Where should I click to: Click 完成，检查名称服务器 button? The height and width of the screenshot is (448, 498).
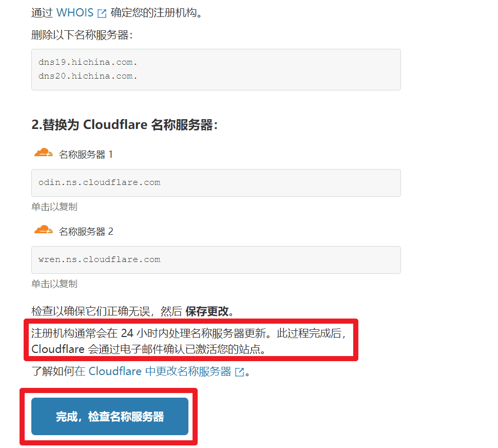pyautogui.click(x=110, y=416)
